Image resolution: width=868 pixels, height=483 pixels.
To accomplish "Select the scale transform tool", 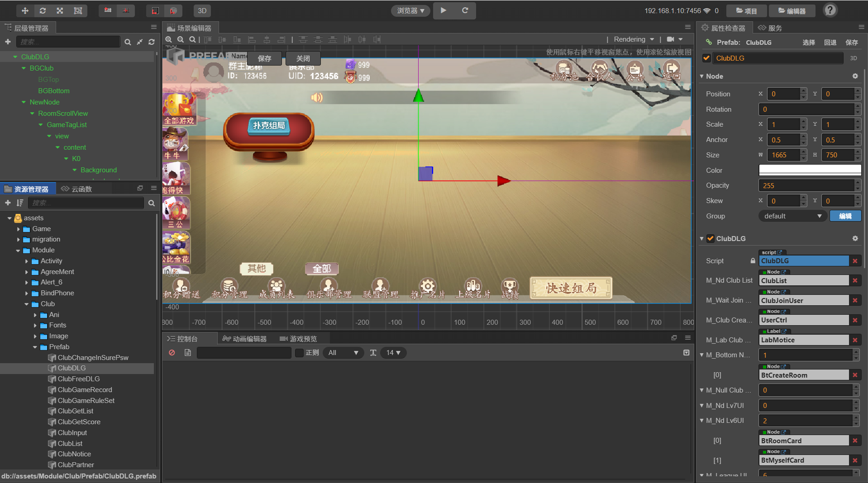I will pyautogui.click(x=60, y=10).
